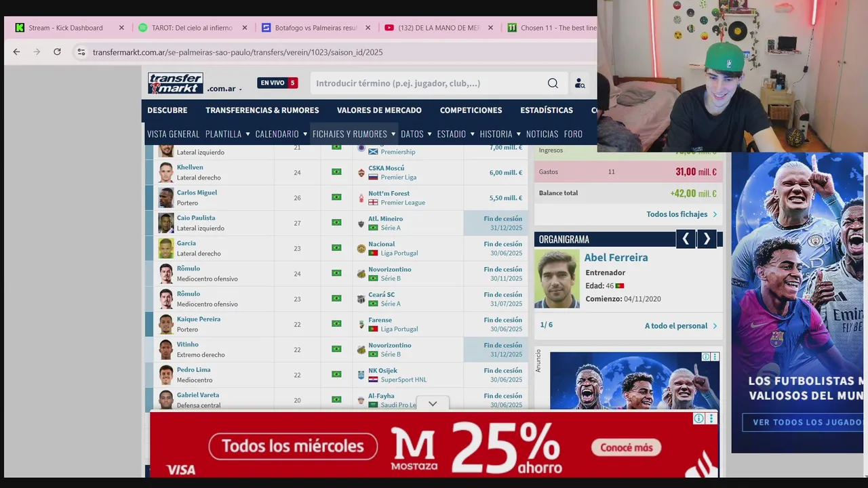Click the Atl. Mineiro club crest
This screenshot has height=488, width=868.
[x=361, y=224]
